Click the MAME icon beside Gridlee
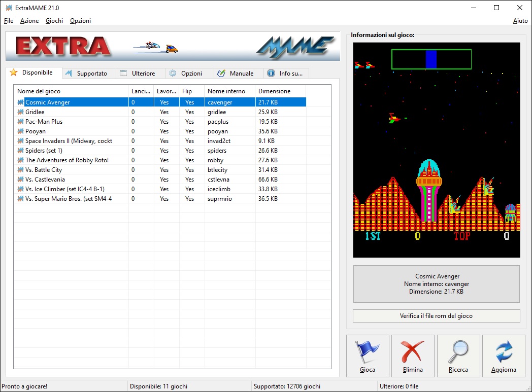 click(21, 112)
